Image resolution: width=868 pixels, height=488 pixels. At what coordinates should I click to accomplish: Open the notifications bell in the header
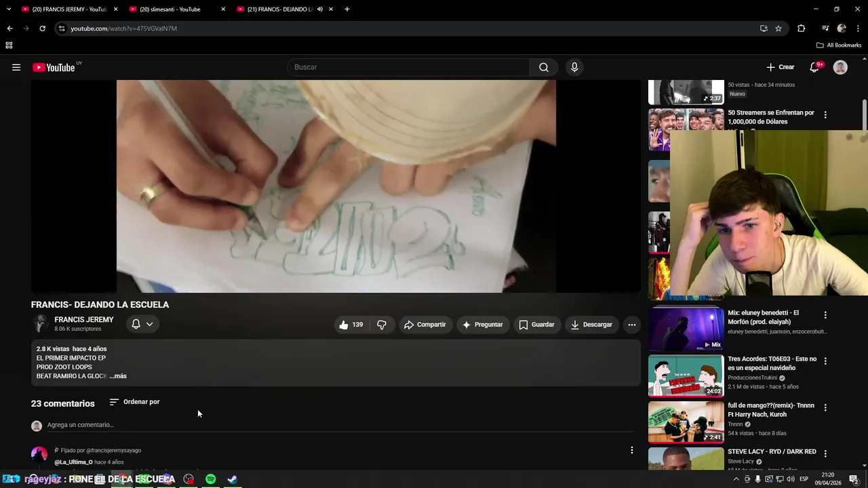coord(816,67)
